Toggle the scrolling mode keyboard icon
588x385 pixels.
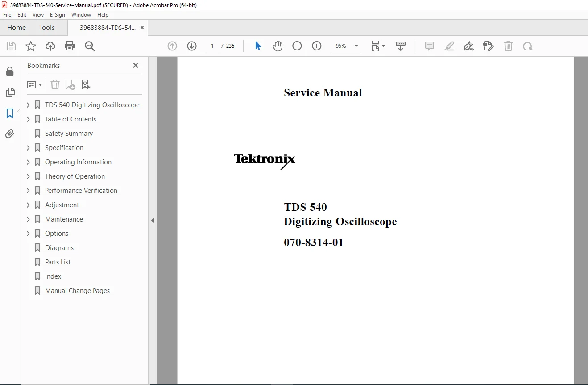(401, 46)
